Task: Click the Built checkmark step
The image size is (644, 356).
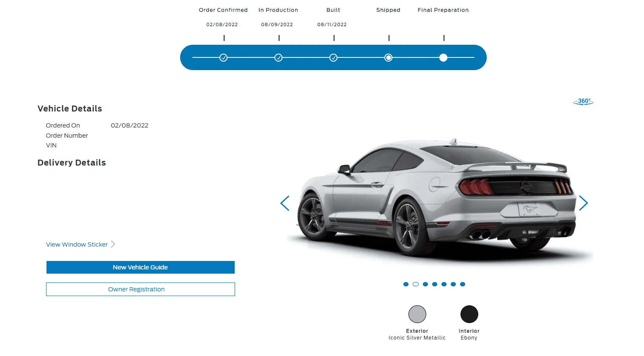Action: [x=334, y=58]
